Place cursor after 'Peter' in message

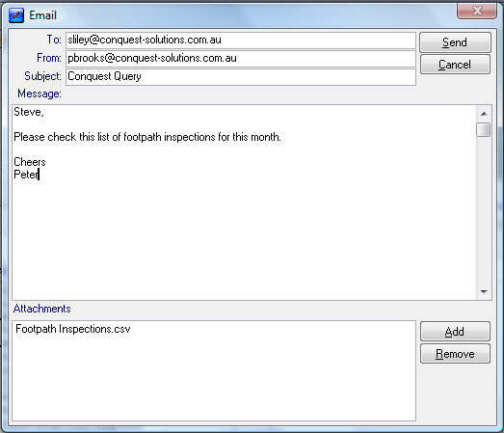(39, 175)
